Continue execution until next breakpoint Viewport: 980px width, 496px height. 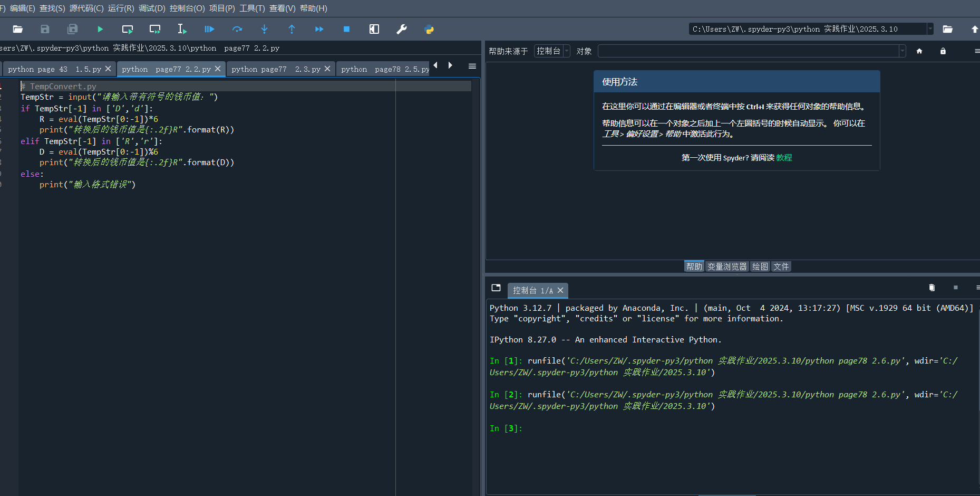pos(319,29)
